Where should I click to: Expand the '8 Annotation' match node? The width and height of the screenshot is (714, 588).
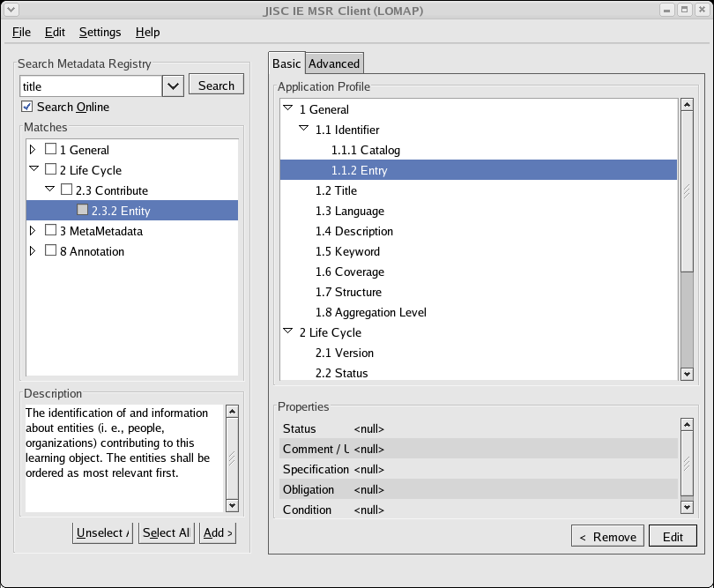(33, 251)
